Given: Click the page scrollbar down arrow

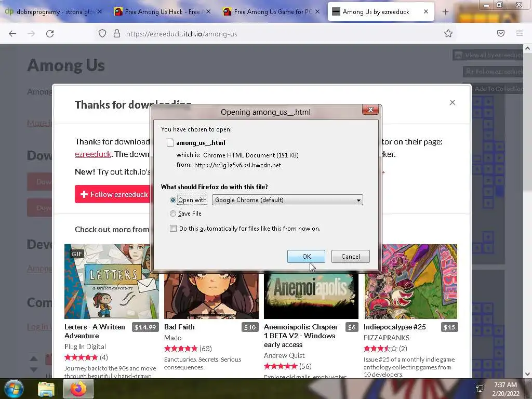Looking at the screenshot, I should coord(527,374).
